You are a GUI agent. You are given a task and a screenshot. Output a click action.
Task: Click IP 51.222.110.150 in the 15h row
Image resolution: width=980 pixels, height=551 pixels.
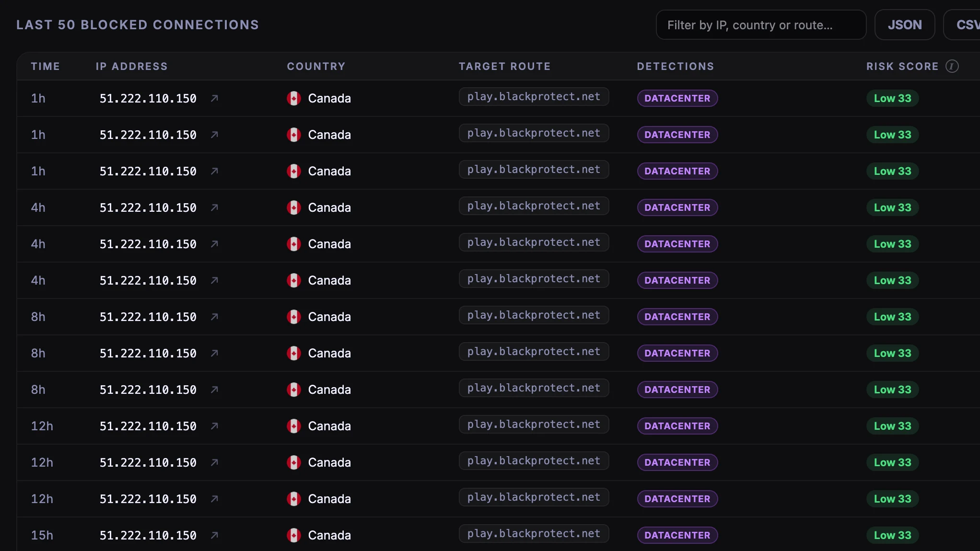(x=148, y=535)
